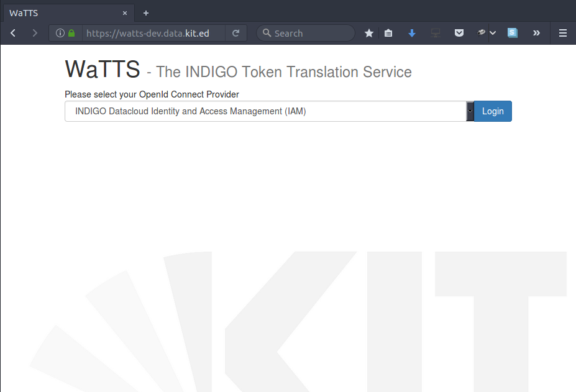Viewport: 576px width, 392px height.
Task: Open a new tab with plus button
Action: (146, 12)
